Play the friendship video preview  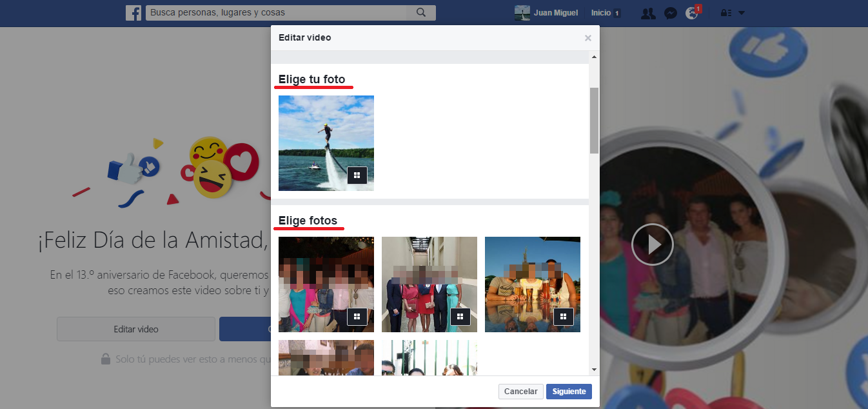click(x=652, y=244)
